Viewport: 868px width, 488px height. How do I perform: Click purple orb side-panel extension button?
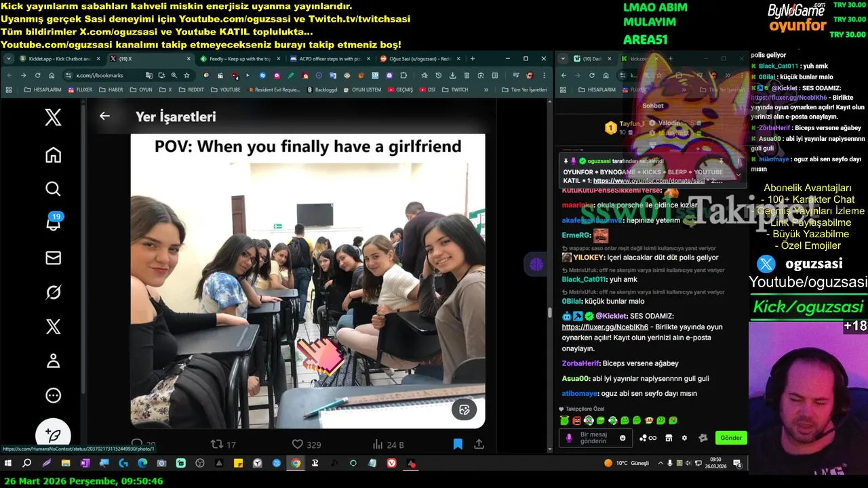click(x=536, y=264)
